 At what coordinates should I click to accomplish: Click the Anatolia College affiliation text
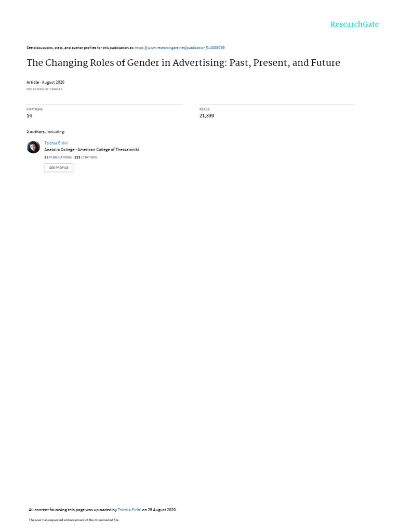tap(91, 150)
